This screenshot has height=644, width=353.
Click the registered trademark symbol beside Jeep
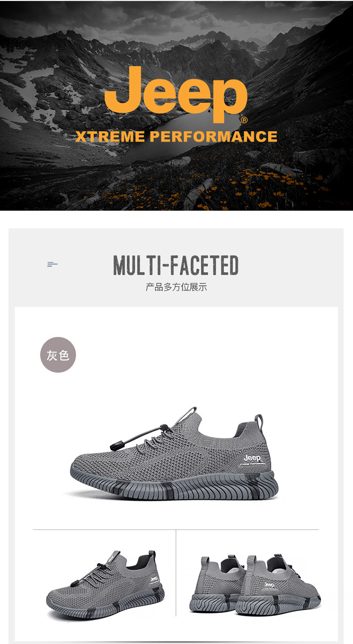pyautogui.click(x=244, y=120)
